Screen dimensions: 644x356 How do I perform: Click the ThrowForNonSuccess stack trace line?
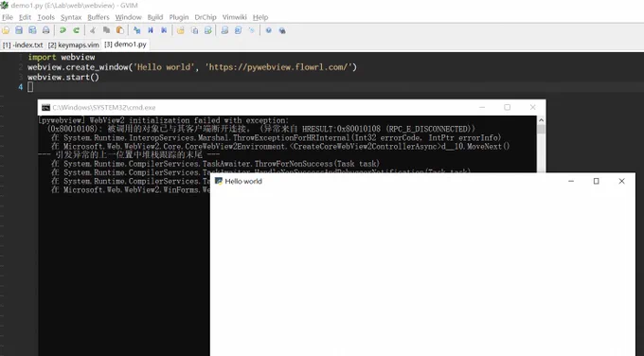pos(216,164)
